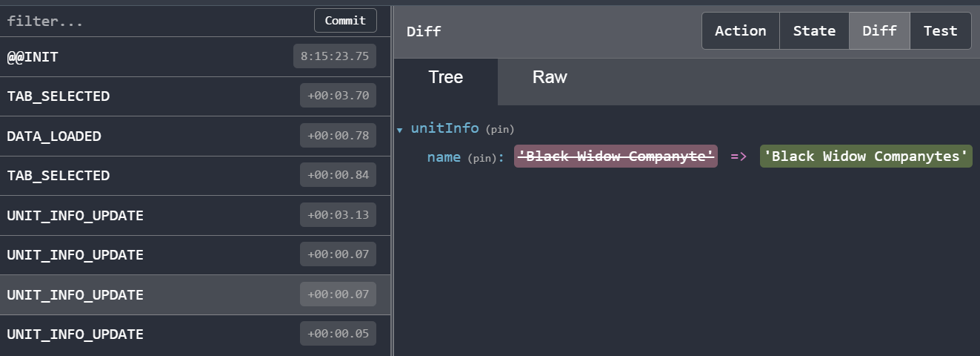The width and height of the screenshot is (980, 356).
Task: Pin the unitInfo key
Action: 499,130
